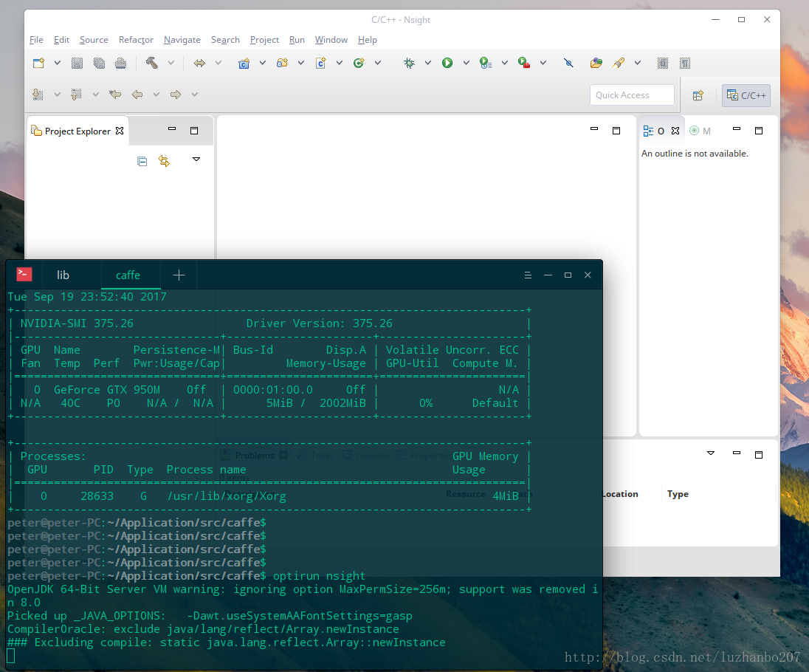
Task: Collapse All in Project Explorer
Action: coord(142,162)
